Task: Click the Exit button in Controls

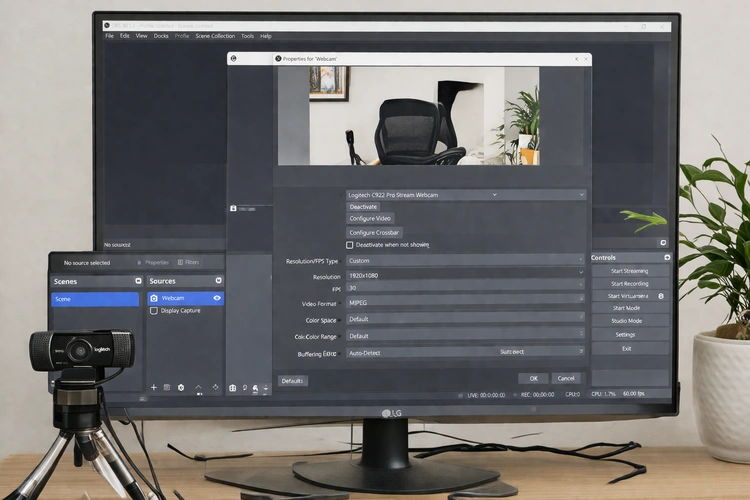Action: [x=629, y=349]
